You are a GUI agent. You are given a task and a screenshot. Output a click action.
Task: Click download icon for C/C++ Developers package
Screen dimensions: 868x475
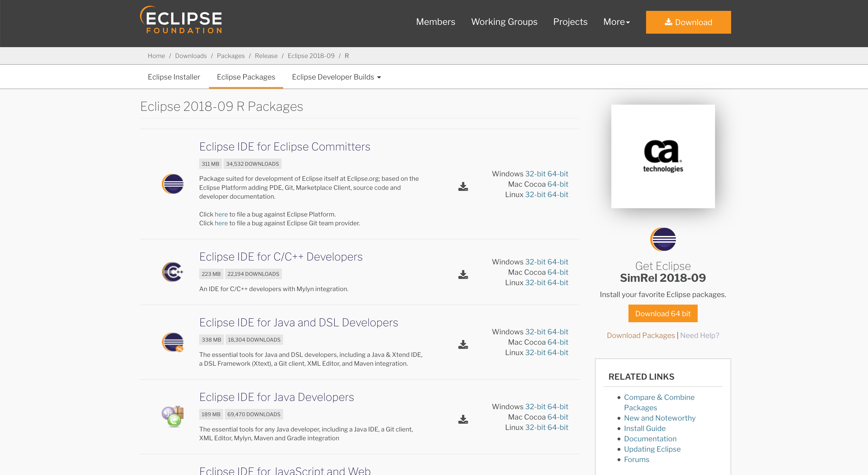click(463, 274)
